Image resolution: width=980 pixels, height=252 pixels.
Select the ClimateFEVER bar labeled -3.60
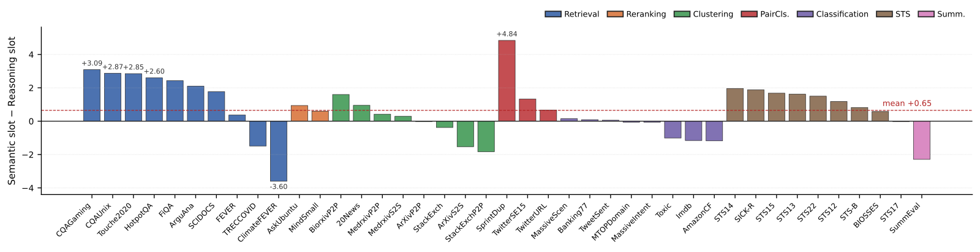[x=279, y=151]
